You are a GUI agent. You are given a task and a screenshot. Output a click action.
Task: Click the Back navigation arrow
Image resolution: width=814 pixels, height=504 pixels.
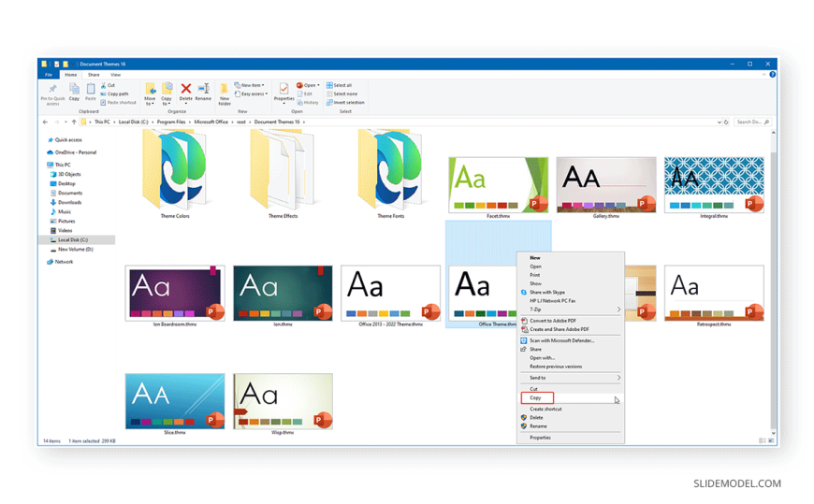pyautogui.click(x=45, y=122)
